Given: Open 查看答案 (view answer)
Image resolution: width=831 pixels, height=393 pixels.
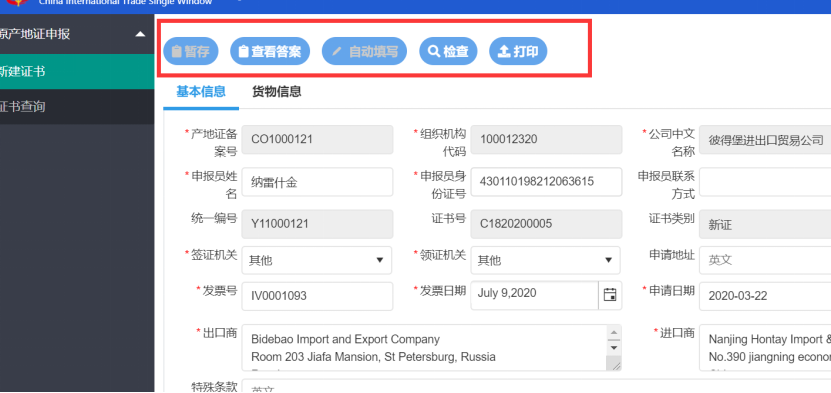Looking at the screenshot, I should [270, 51].
